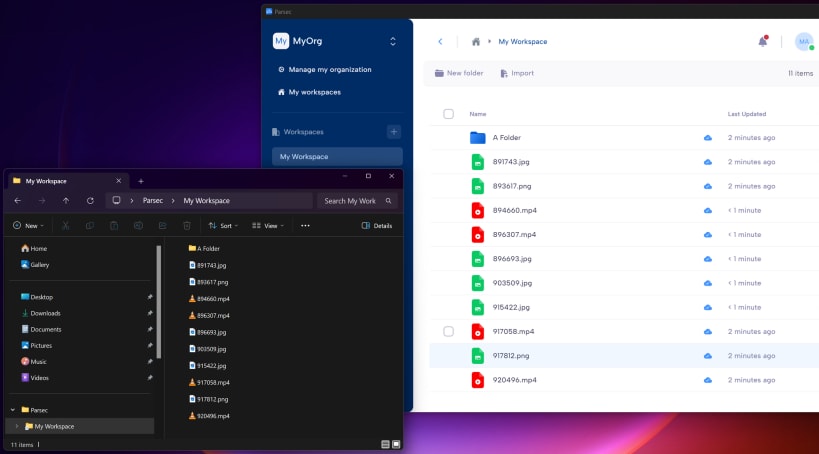This screenshot has height=454, width=819.
Task: Open the Sort dropdown in Explorer
Action: point(223,226)
